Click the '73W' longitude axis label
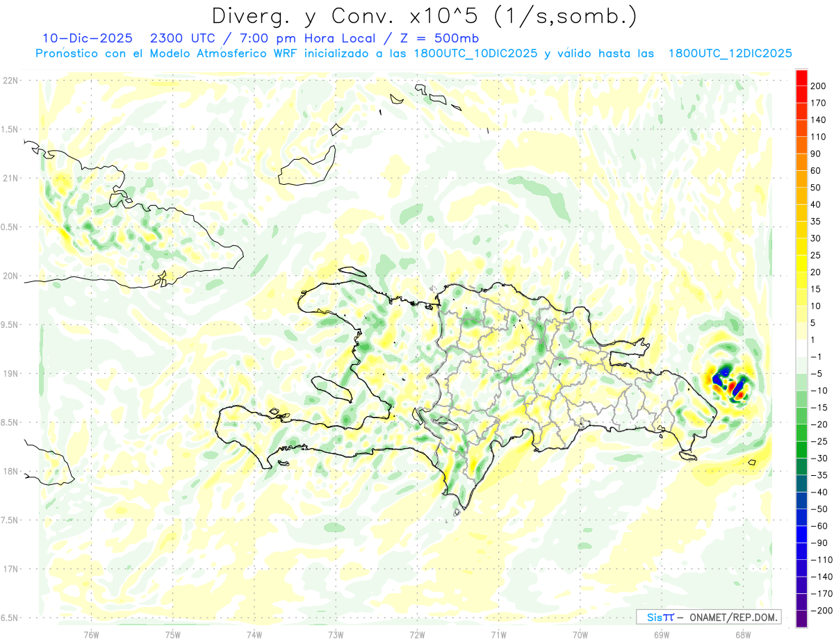The height and width of the screenshot is (644, 834). point(336,634)
